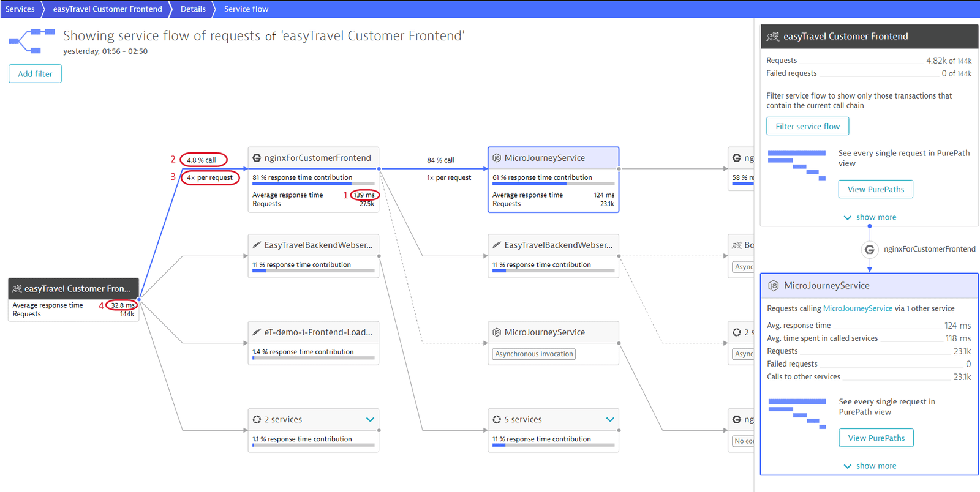Viewport: 980px width, 492px height.
Task: Click View PurePaths in the MicroJourneyService panel
Action: point(876,438)
